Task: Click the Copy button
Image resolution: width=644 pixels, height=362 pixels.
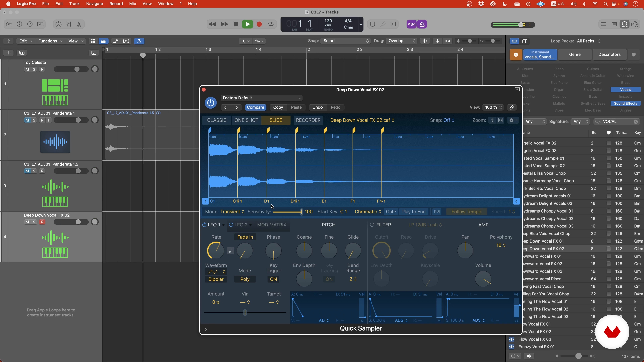Action: (278, 107)
